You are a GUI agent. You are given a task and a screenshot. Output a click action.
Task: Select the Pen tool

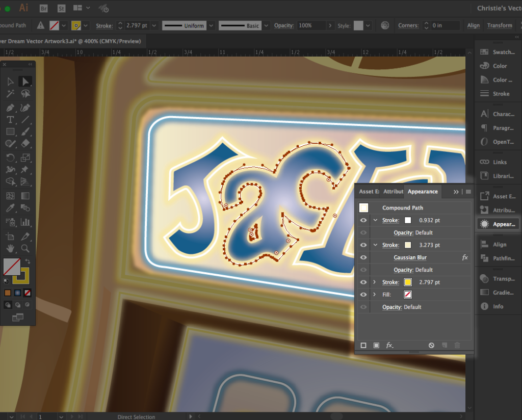coord(10,108)
